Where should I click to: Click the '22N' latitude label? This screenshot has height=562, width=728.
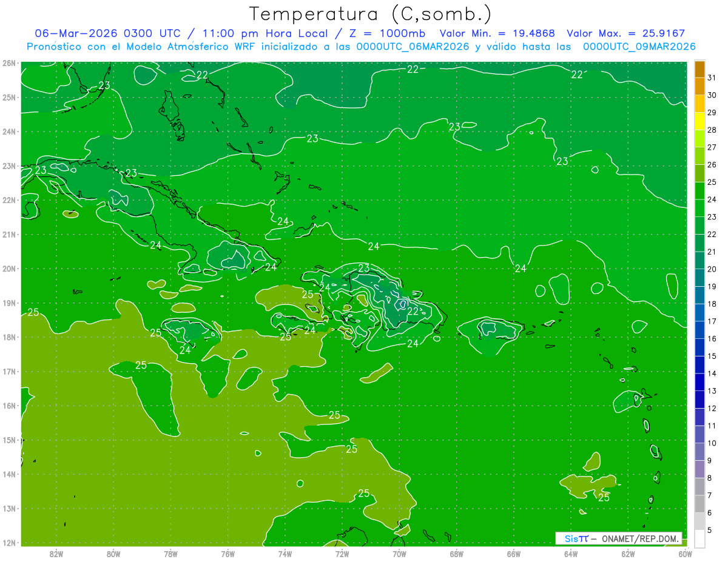pos(8,200)
